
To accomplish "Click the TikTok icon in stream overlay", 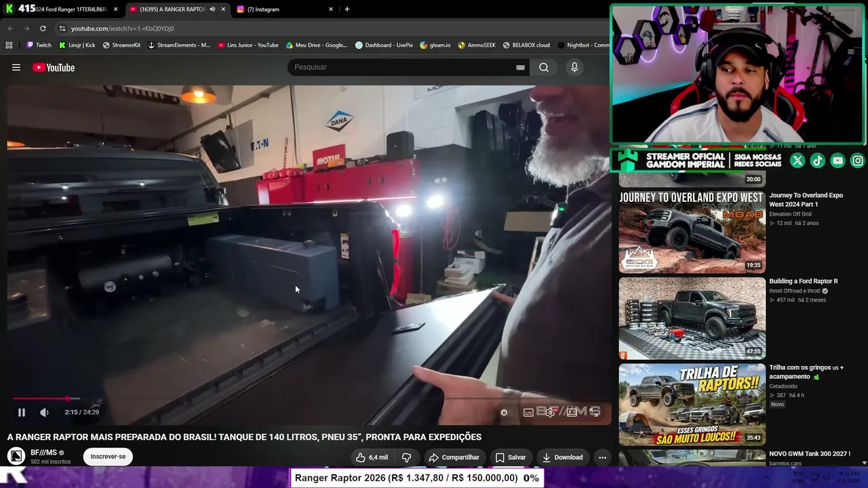I will [818, 161].
